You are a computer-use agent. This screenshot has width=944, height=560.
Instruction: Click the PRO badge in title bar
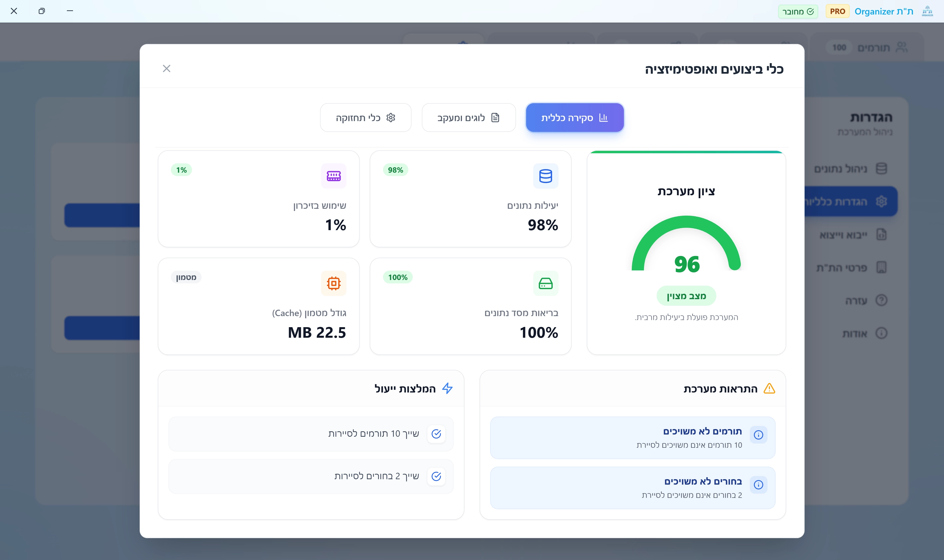coord(837,11)
